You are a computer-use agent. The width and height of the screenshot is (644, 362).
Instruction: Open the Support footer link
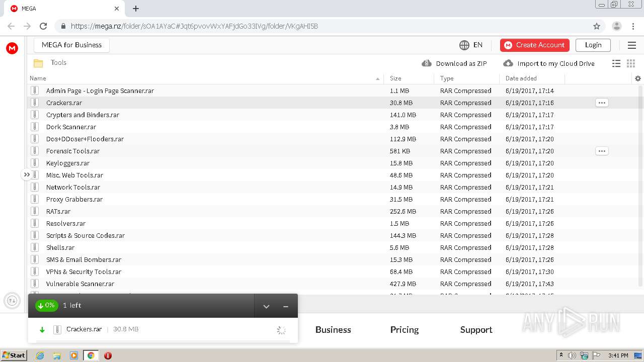click(476, 330)
